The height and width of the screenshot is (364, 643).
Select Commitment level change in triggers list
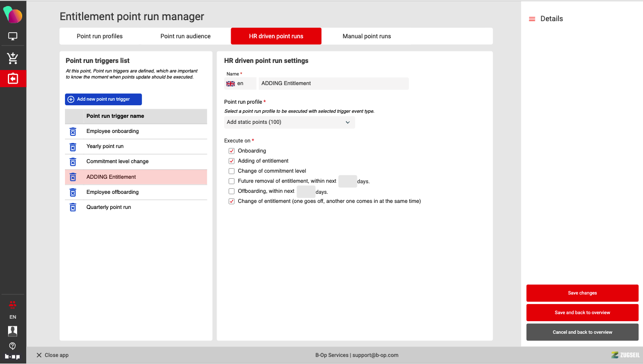[117, 162]
